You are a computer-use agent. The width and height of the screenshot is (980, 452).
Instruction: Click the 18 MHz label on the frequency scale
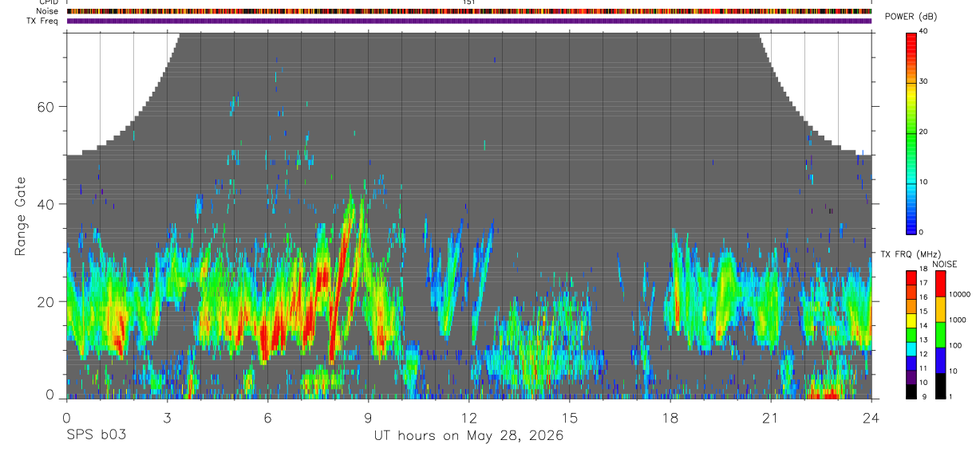click(x=923, y=270)
